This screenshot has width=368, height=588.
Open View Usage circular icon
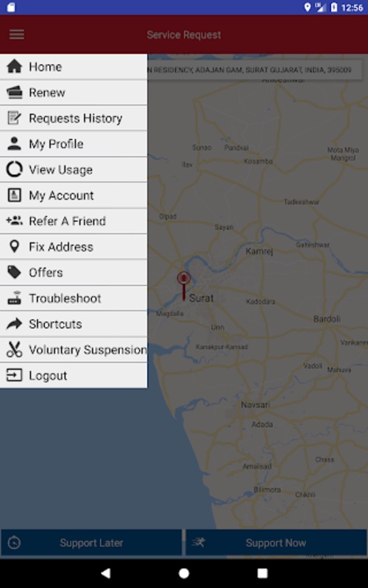[x=14, y=170]
